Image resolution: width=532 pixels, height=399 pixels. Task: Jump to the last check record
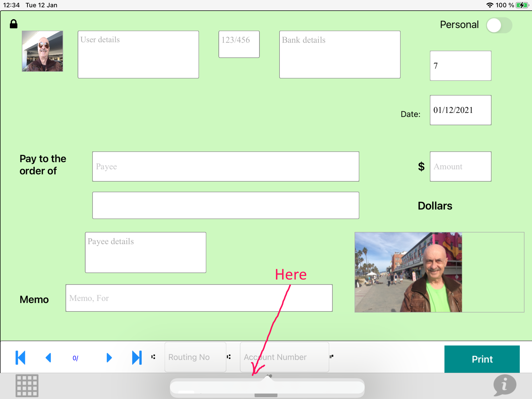(137, 357)
